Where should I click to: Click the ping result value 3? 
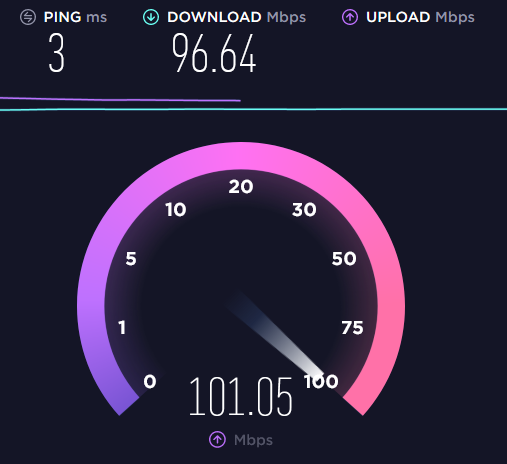pyautogui.click(x=56, y=53)
